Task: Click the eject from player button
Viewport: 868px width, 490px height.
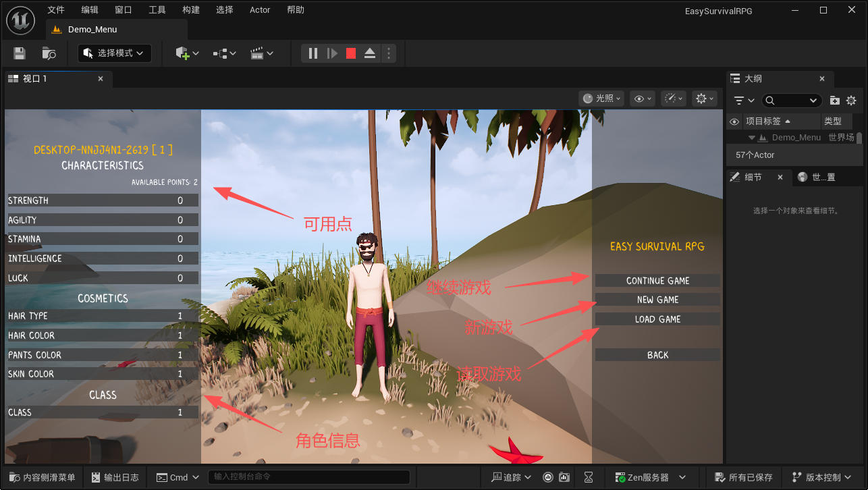Action: (x=370, y=53)
